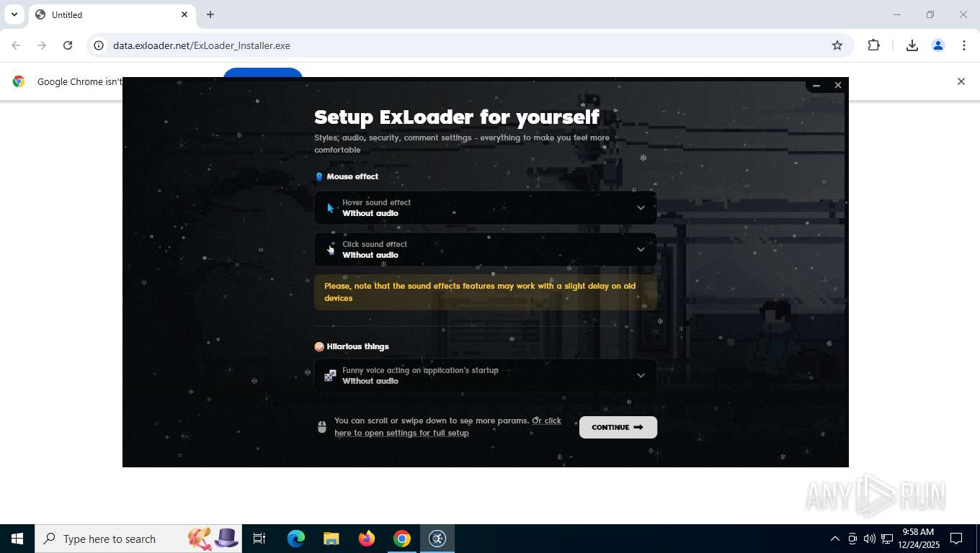Viewport: 980px width, 553px height.
Task: Click the Setup ExLoader for yourself heading
Action: coord(457,117)
